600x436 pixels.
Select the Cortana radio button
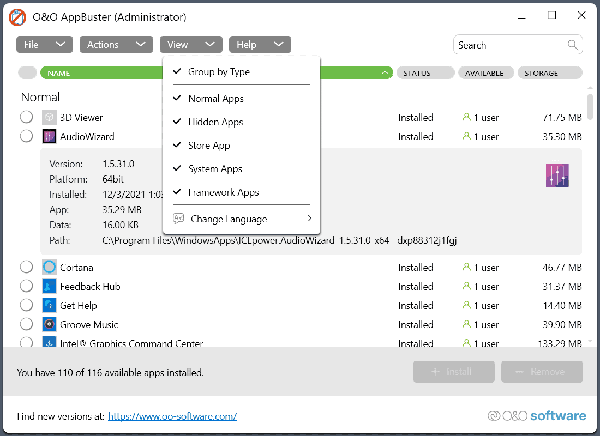[x=26, y=267]
